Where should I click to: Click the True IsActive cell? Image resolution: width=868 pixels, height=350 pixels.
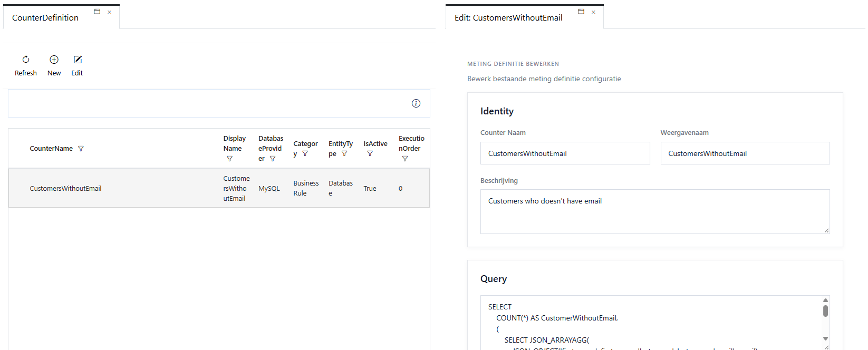point(370,189)
